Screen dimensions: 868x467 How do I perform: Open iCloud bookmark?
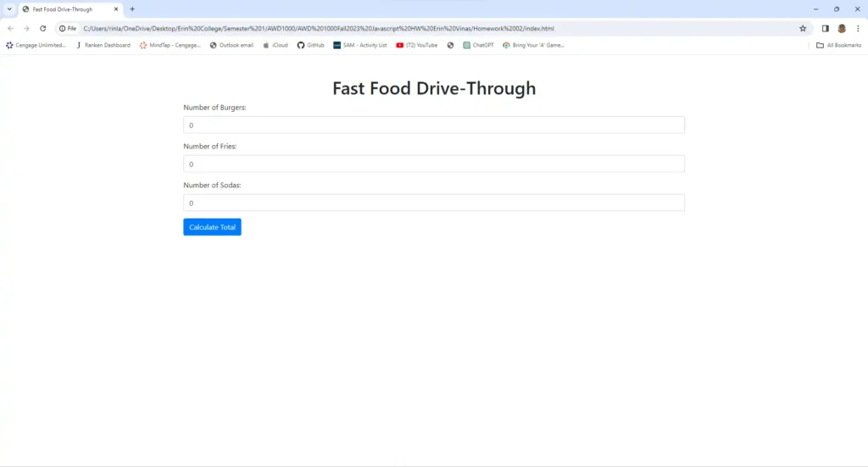(275, 46)
